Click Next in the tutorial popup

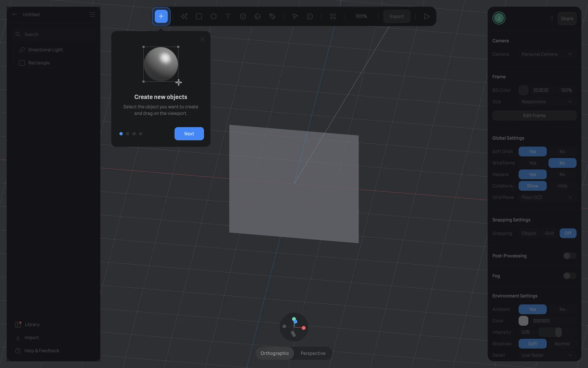189,134
